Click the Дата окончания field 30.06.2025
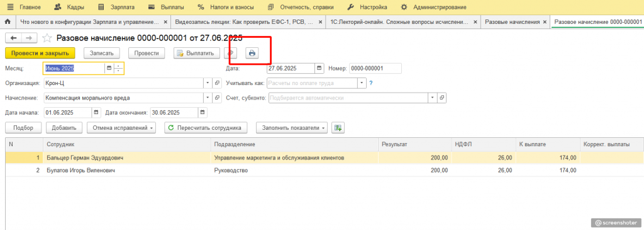 pos(174,112)
